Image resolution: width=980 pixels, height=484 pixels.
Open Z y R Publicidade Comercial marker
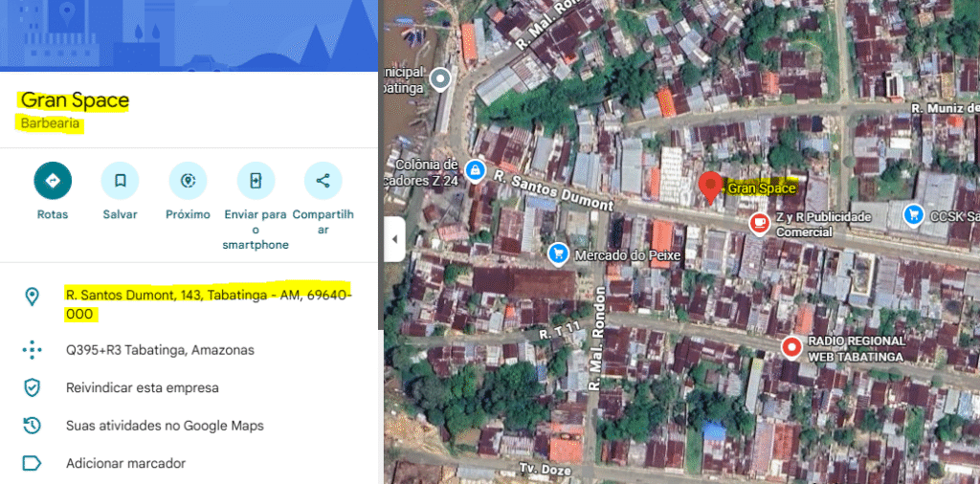click(759, 223)
